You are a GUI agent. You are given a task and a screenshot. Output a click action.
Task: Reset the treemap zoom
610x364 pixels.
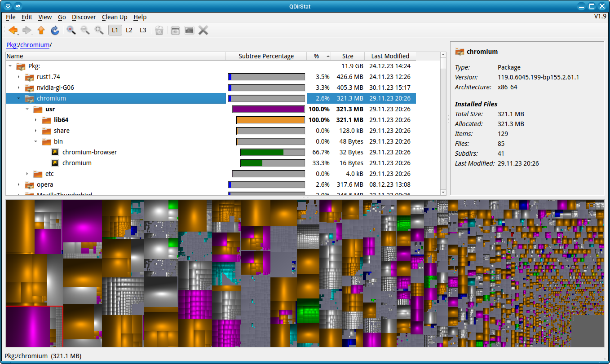tap(99, 30)
